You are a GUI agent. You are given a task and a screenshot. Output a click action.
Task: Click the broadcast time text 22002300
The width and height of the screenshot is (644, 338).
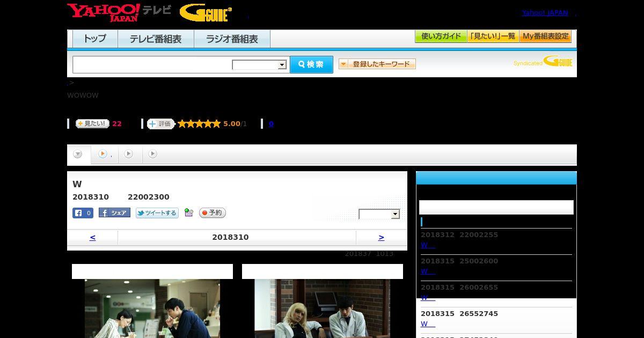pyautogui.click(x=149, y=197)
